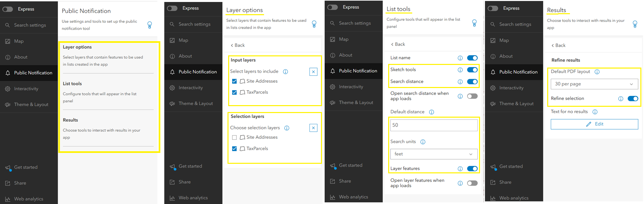Image resolution: width=644 pixels, height=204 pixels.
Task: Enable Open search distance when app loads
Action: tap(472, 96)
